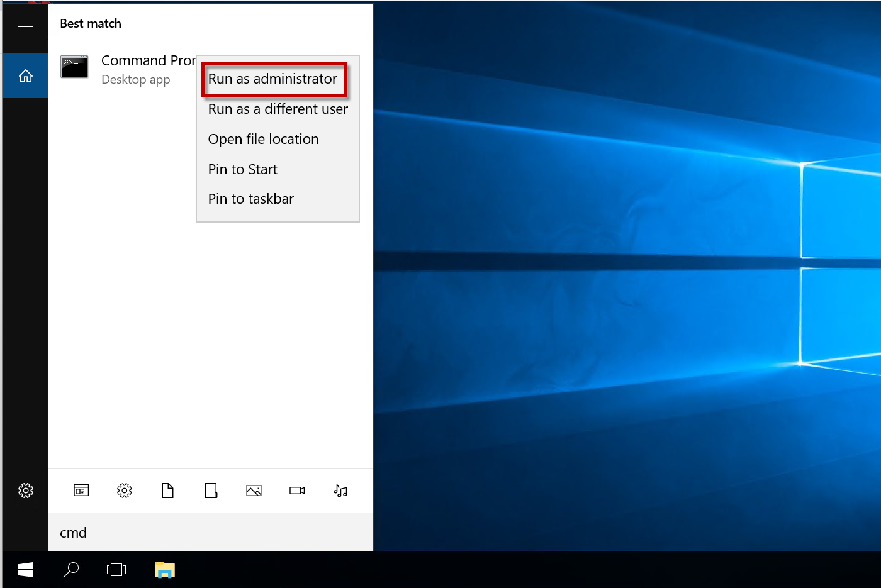Screen dimensions: 881x588
Task: Filter search results by Settings gear icon
Action: 125,491
